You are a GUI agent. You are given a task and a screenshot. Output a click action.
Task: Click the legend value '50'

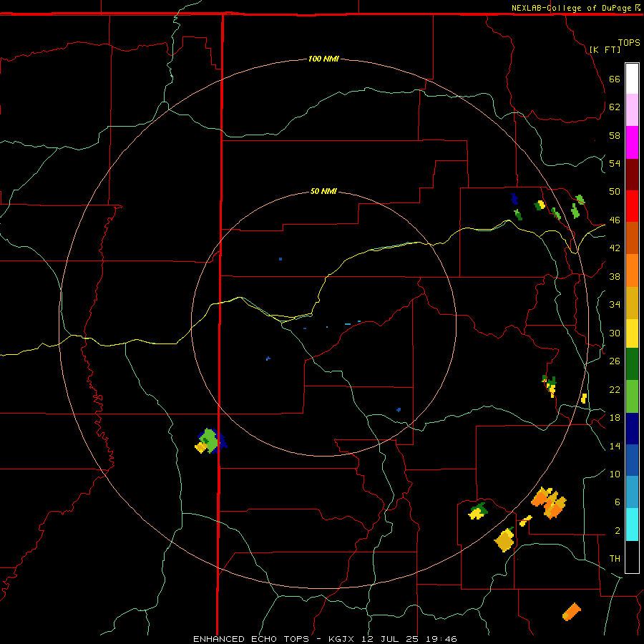point(615,191)
